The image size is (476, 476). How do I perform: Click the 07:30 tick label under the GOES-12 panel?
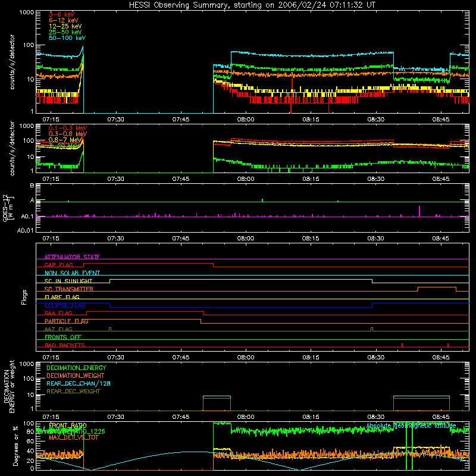[115, 239]
